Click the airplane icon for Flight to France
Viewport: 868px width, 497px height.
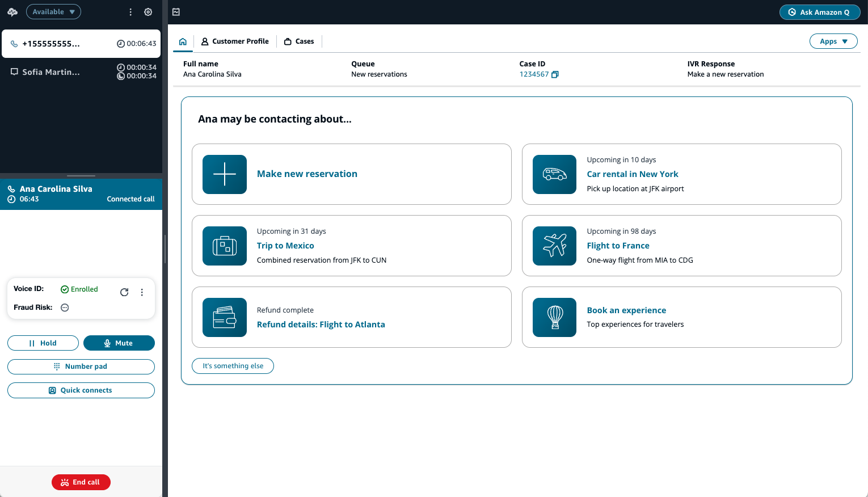(554, 246)
